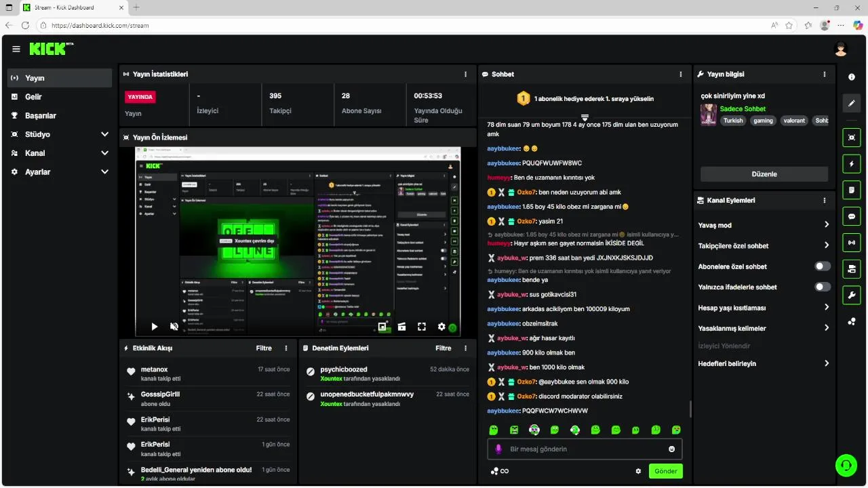Open the chat settings gear next to Gönder
This screenshot has height=488, width=868.
(638, 471)
